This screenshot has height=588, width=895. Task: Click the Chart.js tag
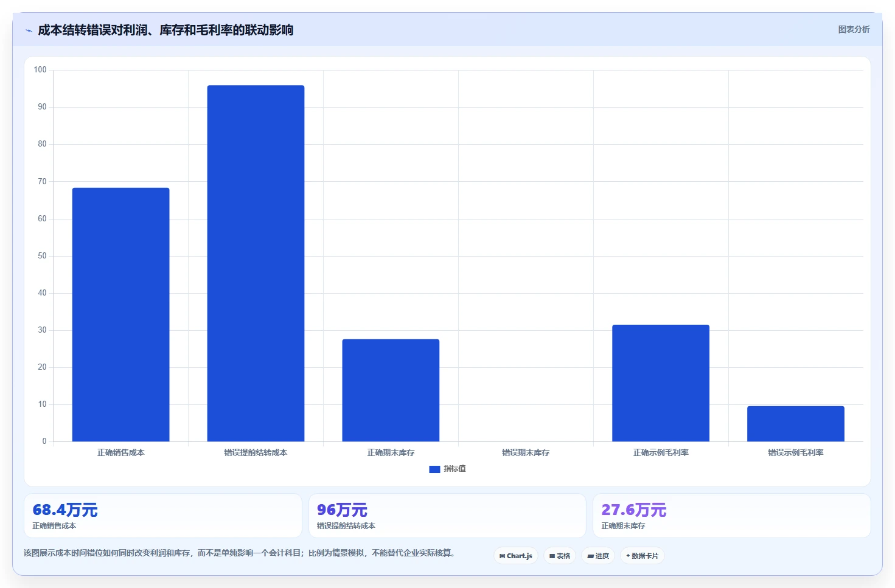[516, 556]
